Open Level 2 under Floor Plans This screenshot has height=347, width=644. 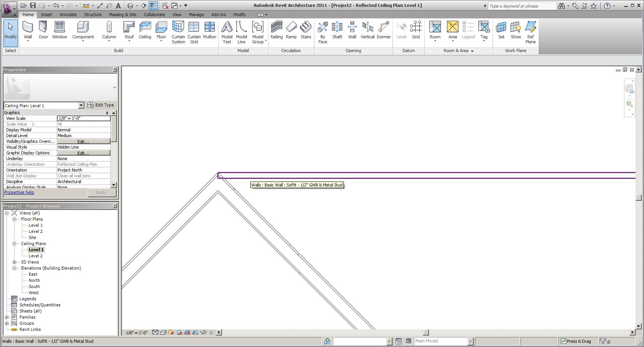pyautogui.click(x=36, y=231)
